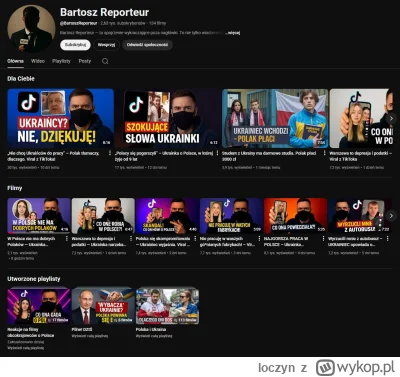Viewport: 400px width, 377px height.
Task: Click video title 'Wyrzucili mnie z autobusu'
Action: pos(355,242)
